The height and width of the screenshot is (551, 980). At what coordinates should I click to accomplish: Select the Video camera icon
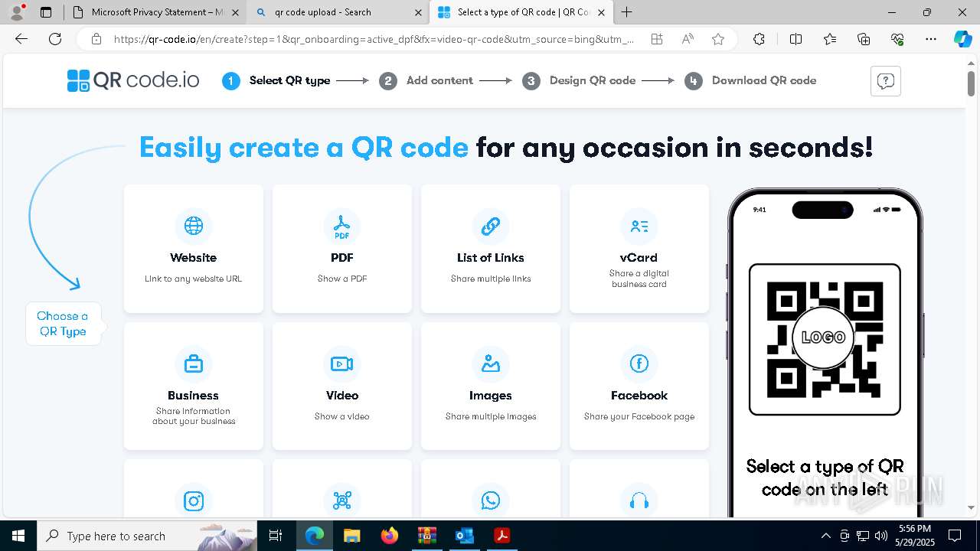[x=342, y=364]
